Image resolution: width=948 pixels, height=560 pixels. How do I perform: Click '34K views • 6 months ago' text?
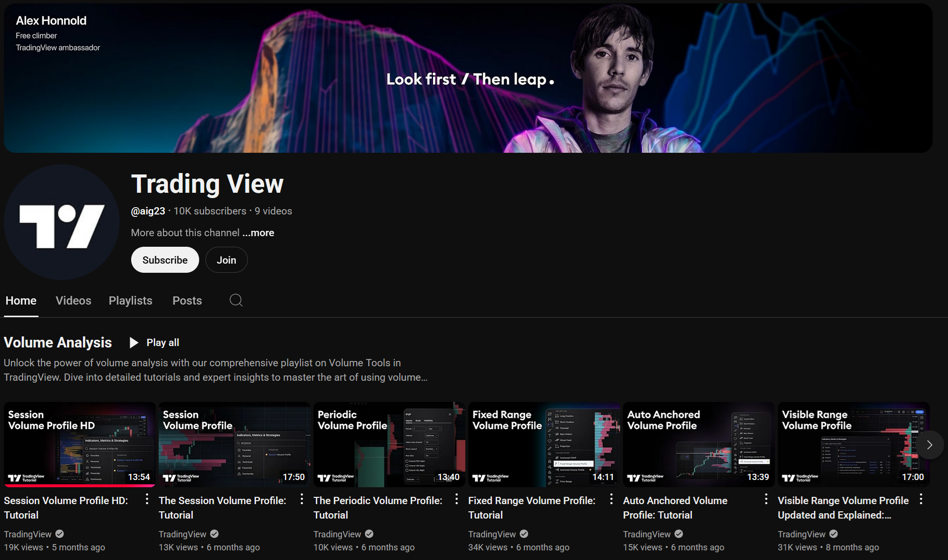[x=519, y=547]
